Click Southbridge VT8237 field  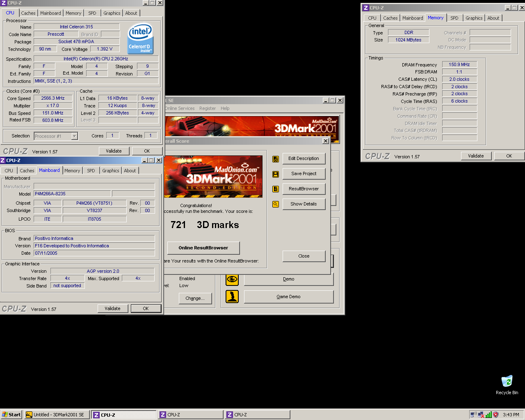point(95,210)
